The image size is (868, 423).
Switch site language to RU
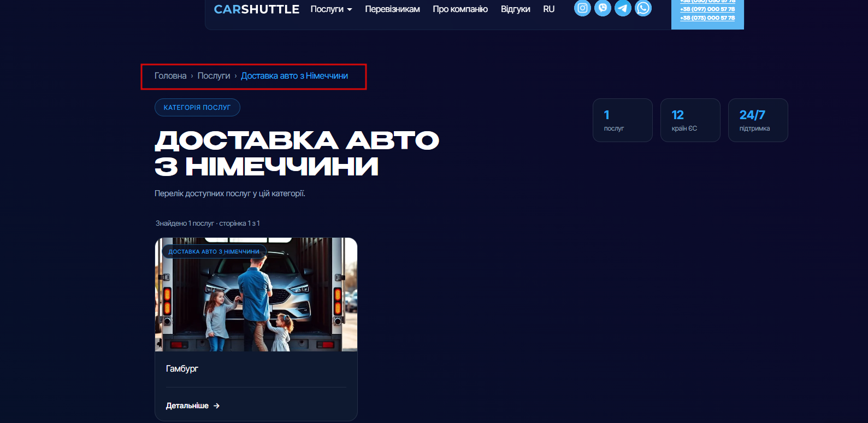tap(548, 9)
